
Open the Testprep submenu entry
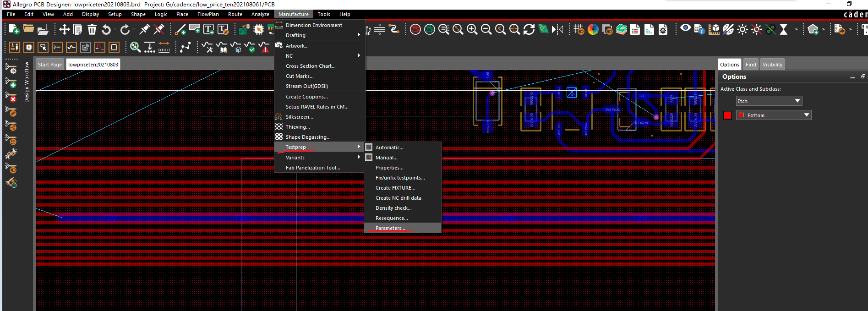tap(319, 147)
